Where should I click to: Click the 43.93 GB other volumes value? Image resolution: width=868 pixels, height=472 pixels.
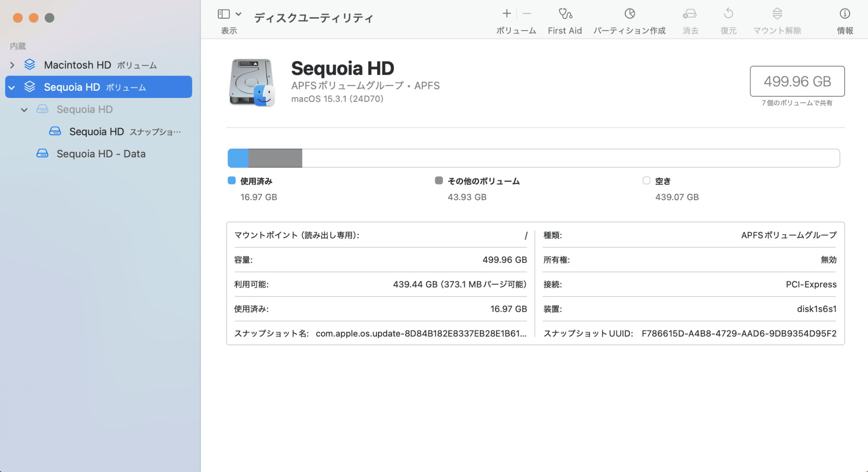tap(467, 197)
